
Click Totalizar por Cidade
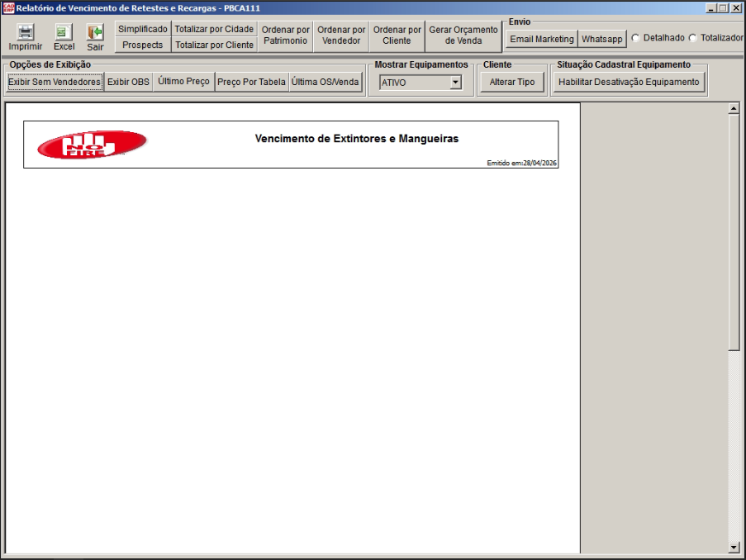214,29
